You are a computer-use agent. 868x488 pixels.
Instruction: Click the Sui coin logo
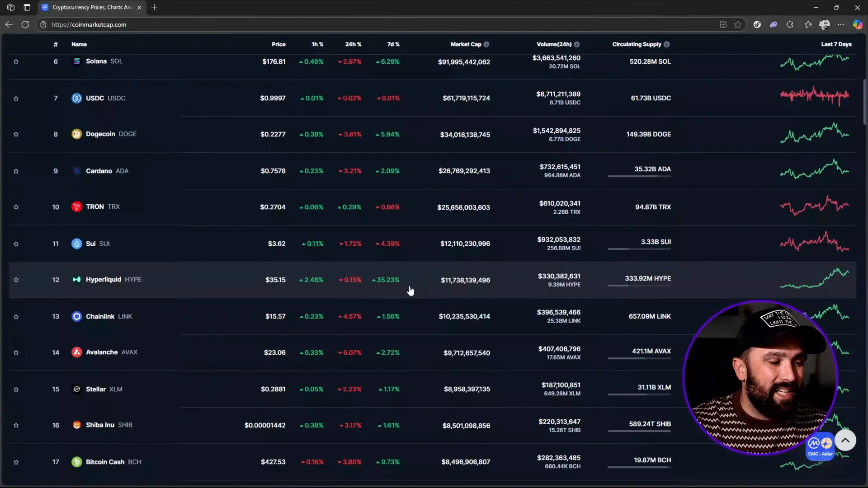point(77,244)
